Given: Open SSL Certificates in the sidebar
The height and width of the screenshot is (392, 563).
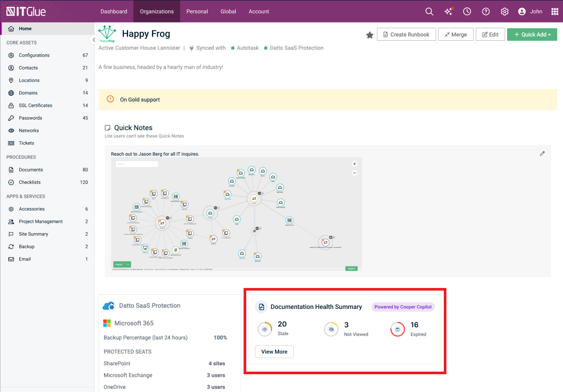Looking at the screenshot, I should tap(48, 106).
